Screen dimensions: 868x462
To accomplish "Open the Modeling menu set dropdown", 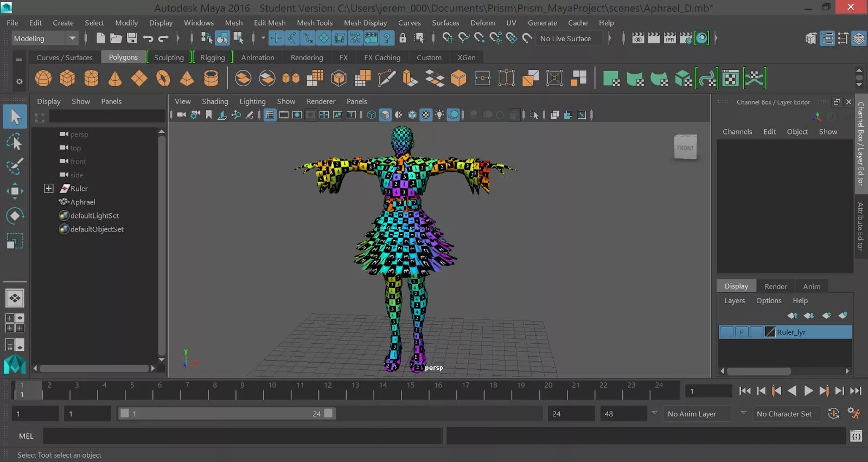I will 45,39.
